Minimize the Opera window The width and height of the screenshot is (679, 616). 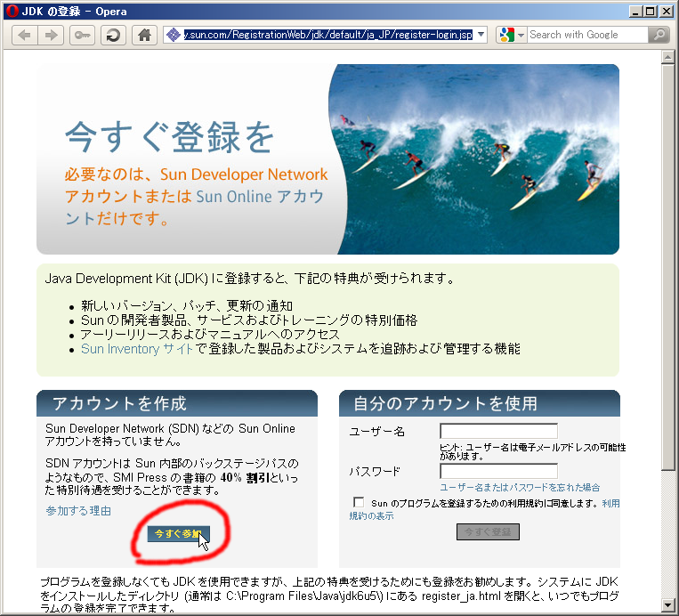coord(635,12)
